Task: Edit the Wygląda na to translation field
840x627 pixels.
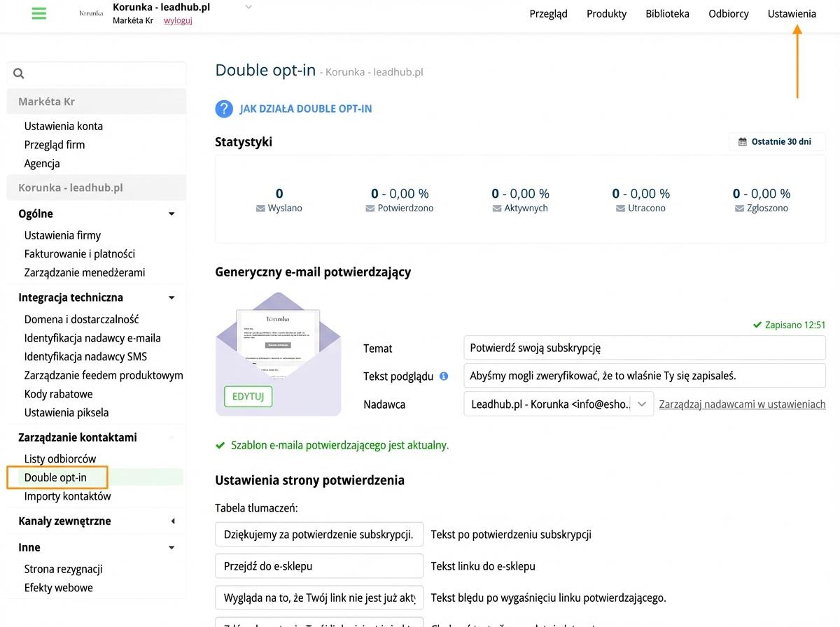Action: [319, 598]
